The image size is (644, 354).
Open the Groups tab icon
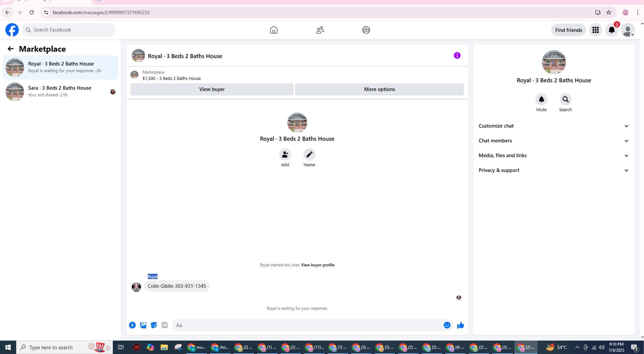pos(366,30)
